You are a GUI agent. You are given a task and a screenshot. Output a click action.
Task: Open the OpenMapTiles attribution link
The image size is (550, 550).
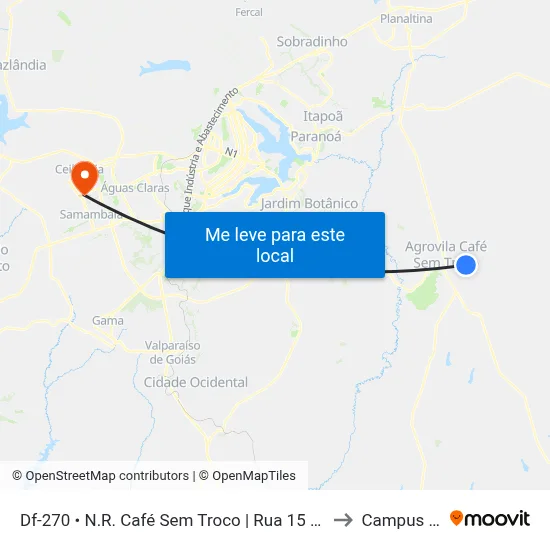click(247, 476)
